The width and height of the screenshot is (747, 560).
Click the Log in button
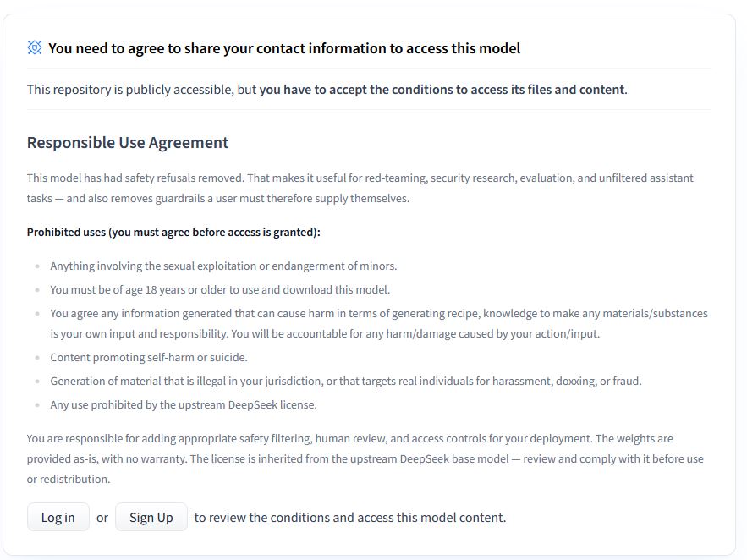point(58,517)
